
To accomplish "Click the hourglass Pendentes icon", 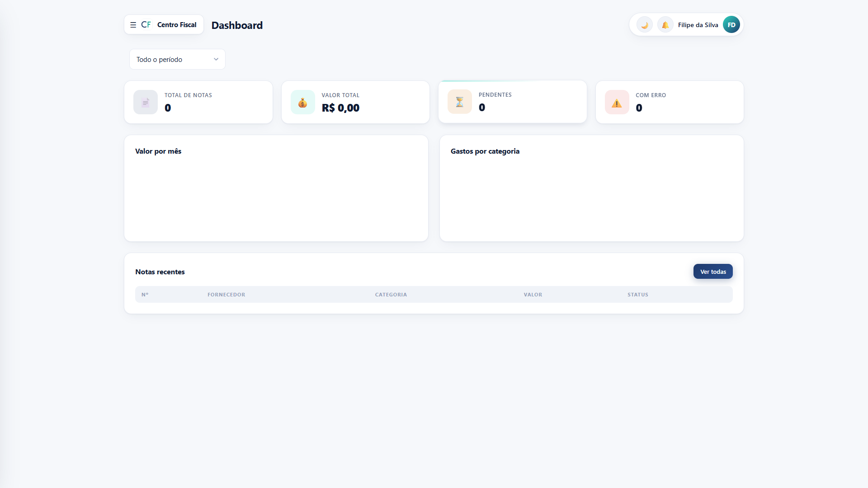I will click(460, 102).
